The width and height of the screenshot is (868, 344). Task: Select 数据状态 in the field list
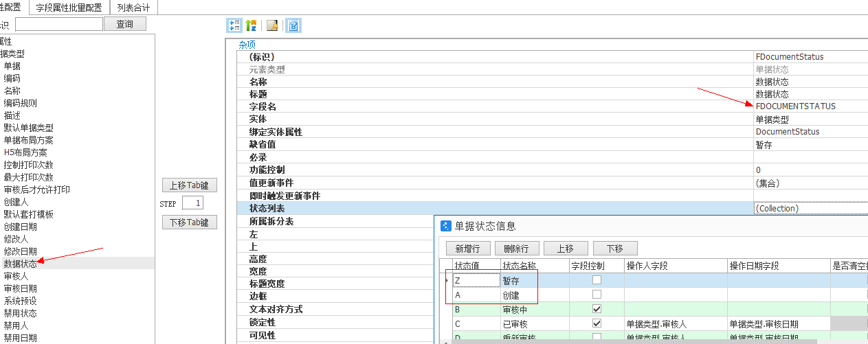21,264
